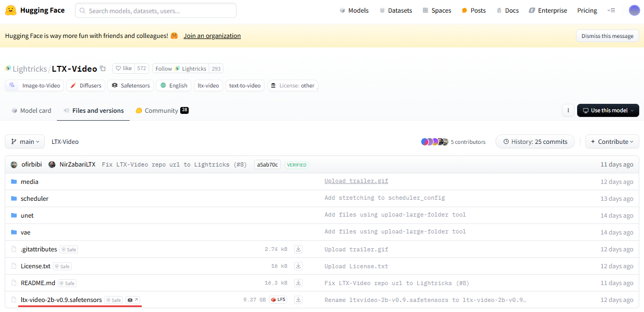The width and height of the screenshot is (644, 312).
Task: Open the scheduler folder
Action: click(x=34, y=199)
